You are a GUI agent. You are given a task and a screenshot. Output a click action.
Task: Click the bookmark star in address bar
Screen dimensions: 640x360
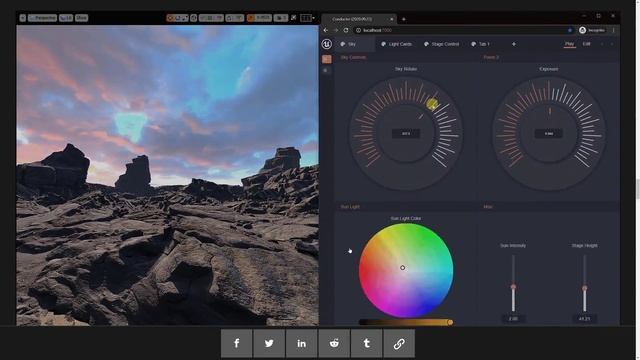(x=570, y=30)
